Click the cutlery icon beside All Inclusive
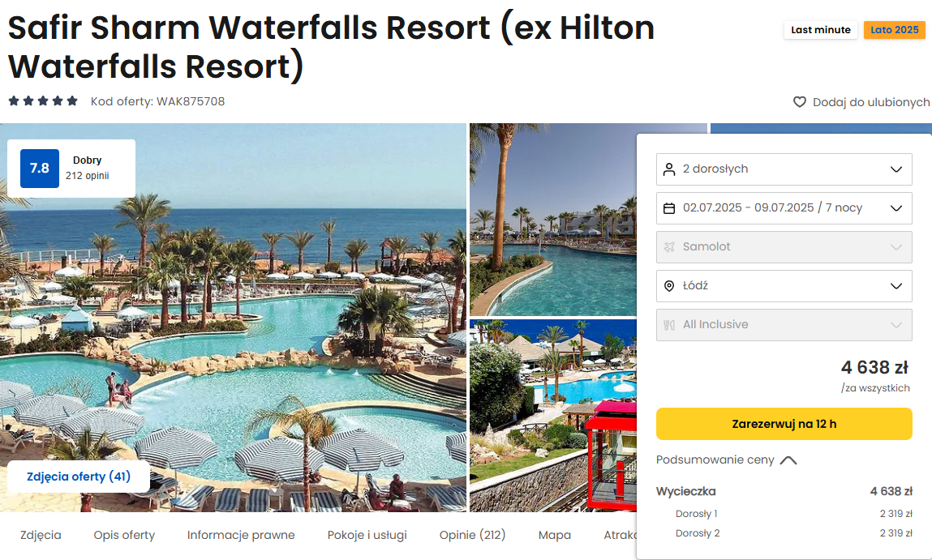This screenshot has height=560, width=932. coord(669,325)
